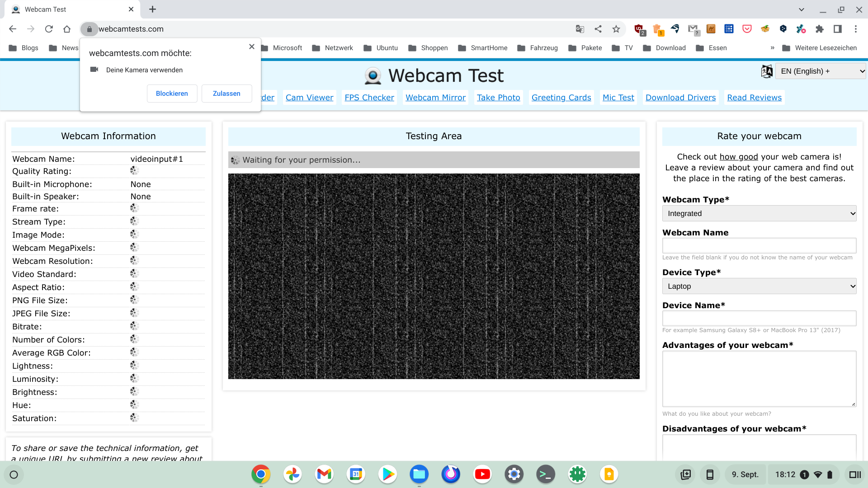Click the share icon in address bar
This screenshot has height=488, width=868.
pos(598,29)
